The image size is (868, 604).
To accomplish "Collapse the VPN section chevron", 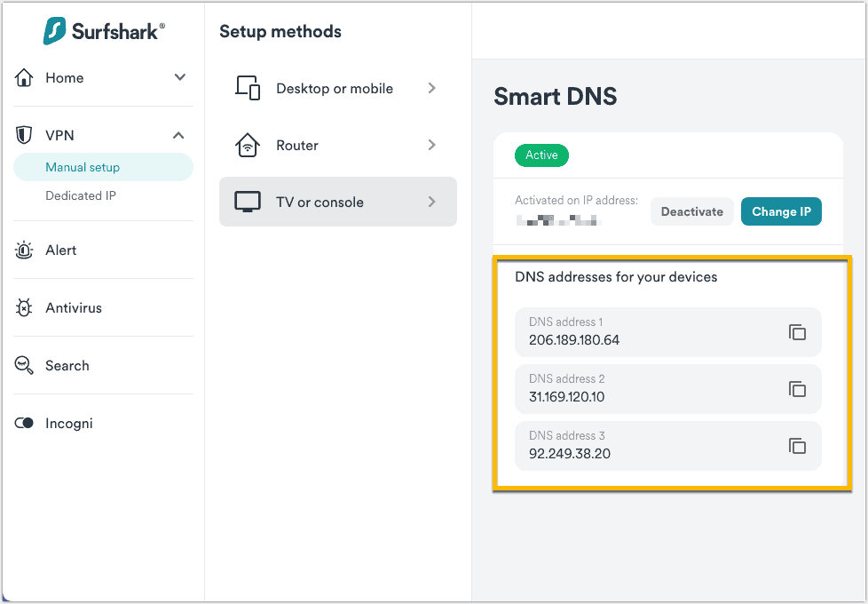I will (x=178, y=136).
